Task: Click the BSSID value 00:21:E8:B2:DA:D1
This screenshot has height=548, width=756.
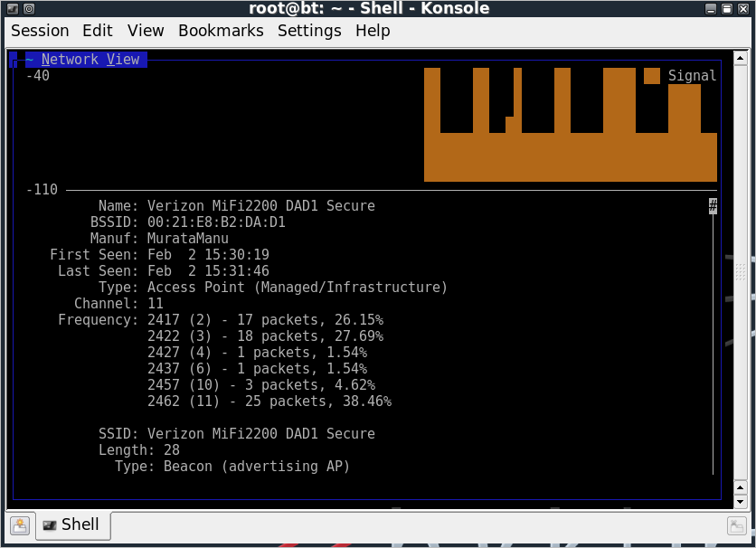Action: pyautogui.click(x=216, y=222)
